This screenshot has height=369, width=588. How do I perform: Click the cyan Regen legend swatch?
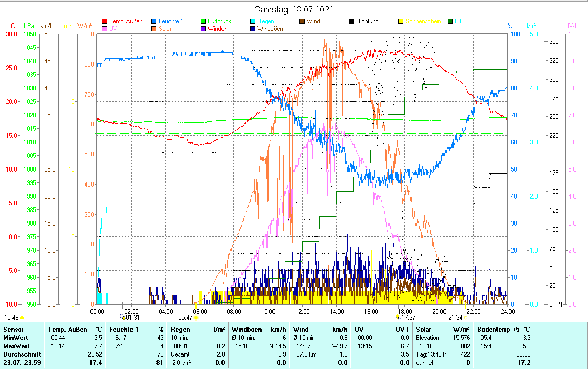pos(253,22)
